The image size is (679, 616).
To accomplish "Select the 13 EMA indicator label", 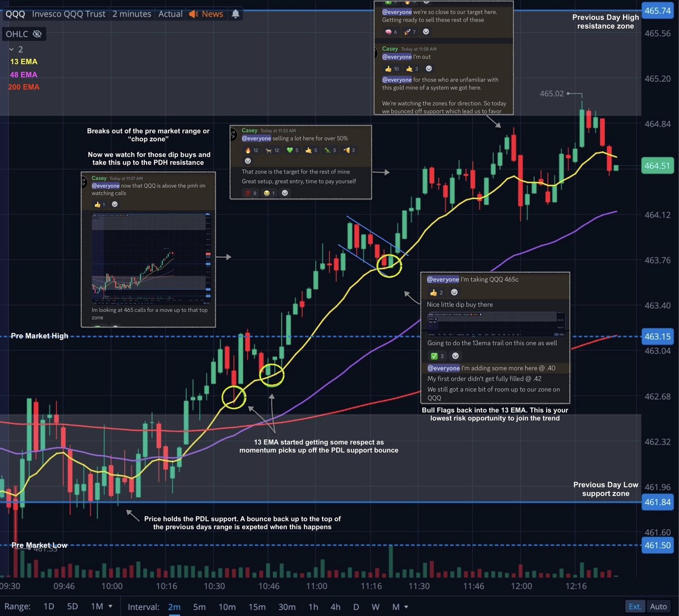I will pos(24,62).
